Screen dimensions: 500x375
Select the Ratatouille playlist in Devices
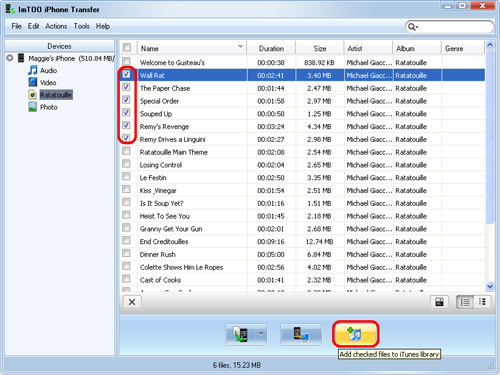click(x=56, y=95)
